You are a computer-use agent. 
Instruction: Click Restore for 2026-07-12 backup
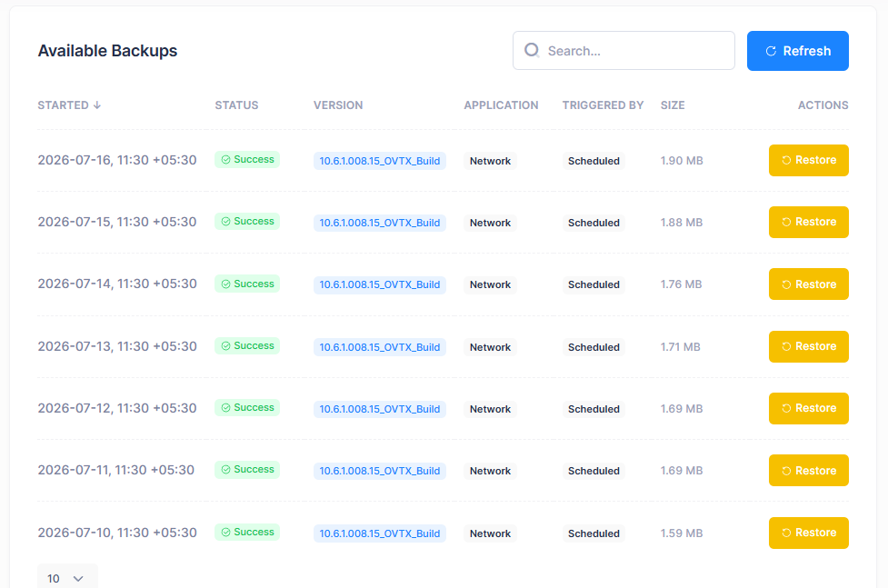[x=808, y=408]
